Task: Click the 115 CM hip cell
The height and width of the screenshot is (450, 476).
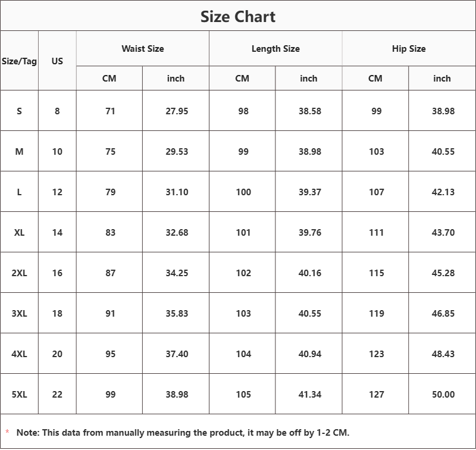Action: coord(376,273)
